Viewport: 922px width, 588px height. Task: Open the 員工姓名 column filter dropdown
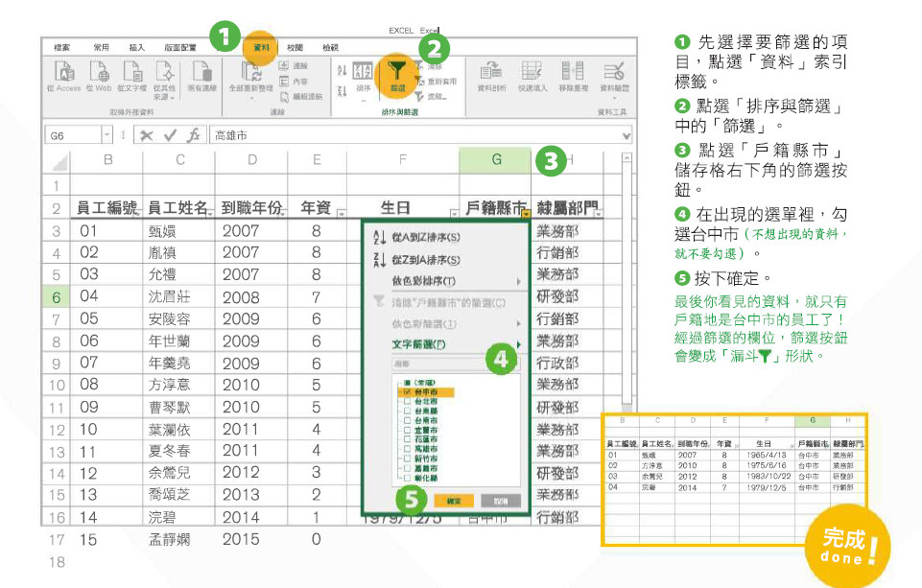click(210, 214)
